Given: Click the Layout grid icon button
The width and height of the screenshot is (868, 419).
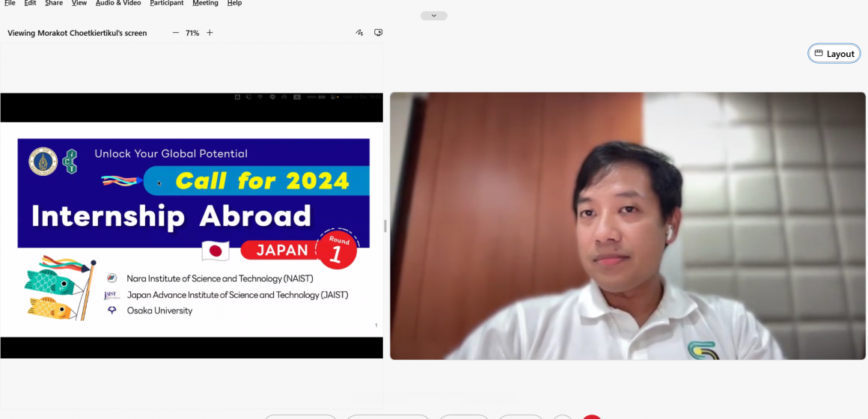Looking at the screenshot, I should pyautogui.click(x=834, y=54).
